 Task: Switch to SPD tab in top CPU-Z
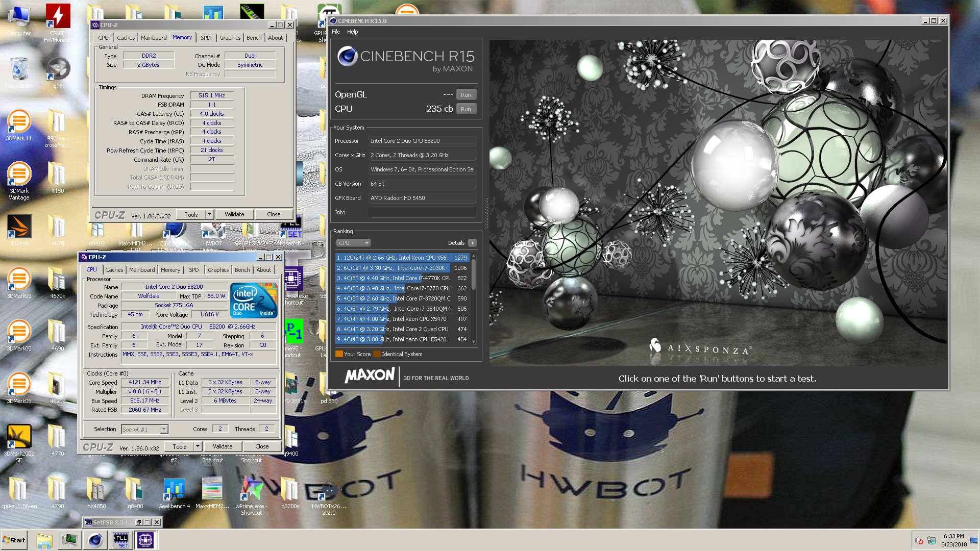(x=205, y=38)
